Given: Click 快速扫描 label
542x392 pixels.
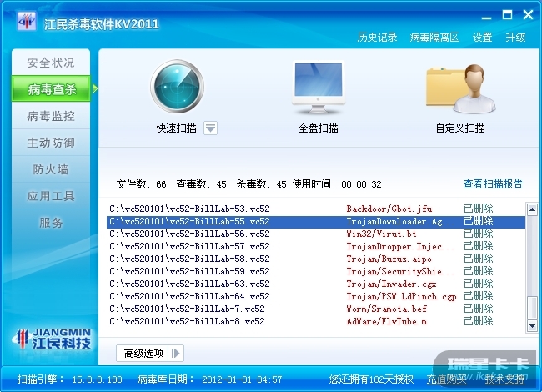Looking at the screenshot, I should (x=176, y=128).
